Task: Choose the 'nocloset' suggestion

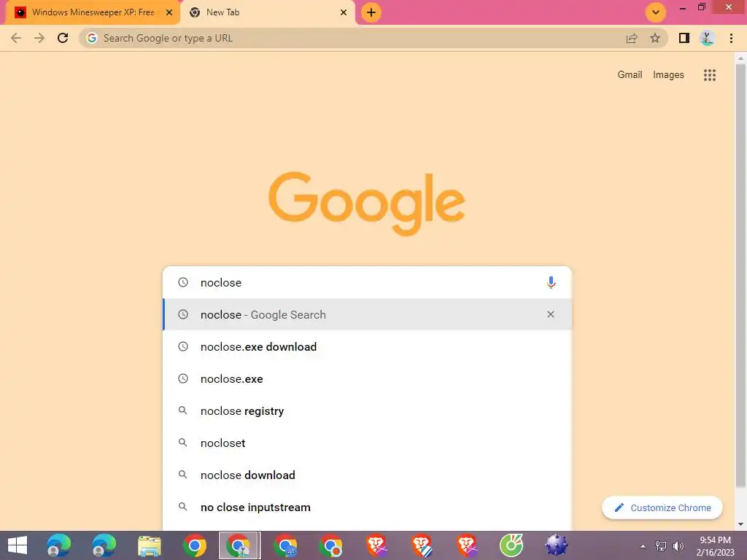Action: [367, 443]
